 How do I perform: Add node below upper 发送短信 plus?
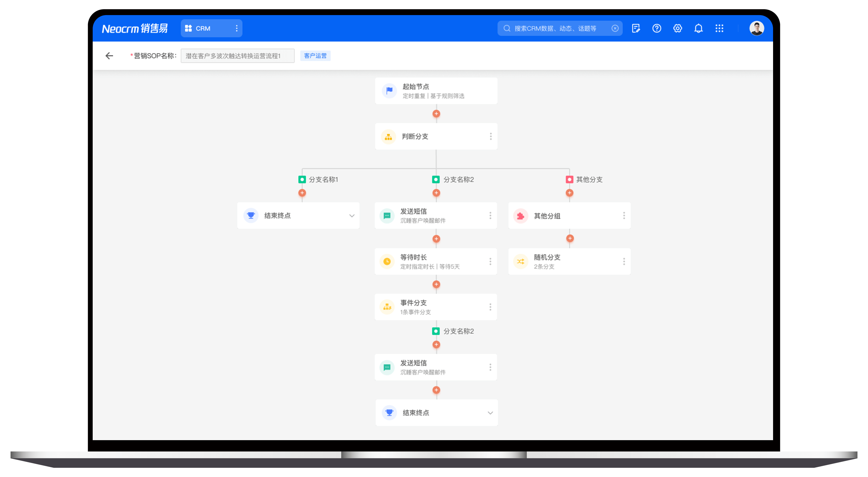(x=436, y=238)
